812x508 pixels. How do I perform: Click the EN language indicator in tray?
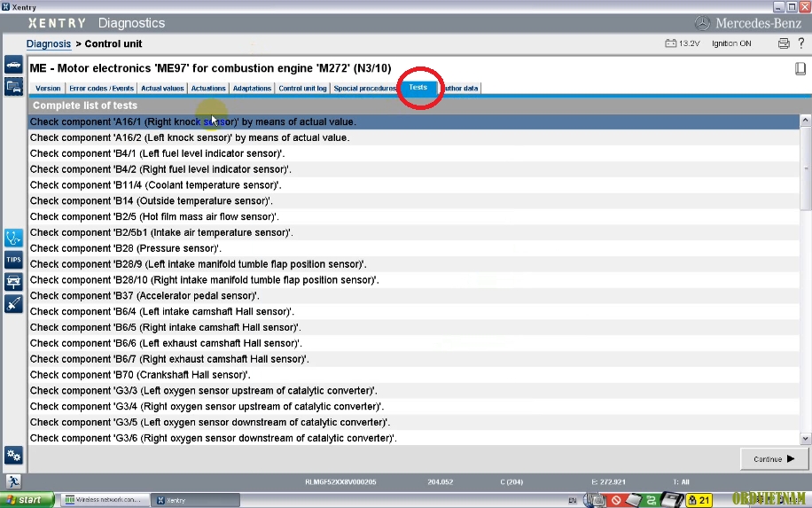tap(573, 500)
